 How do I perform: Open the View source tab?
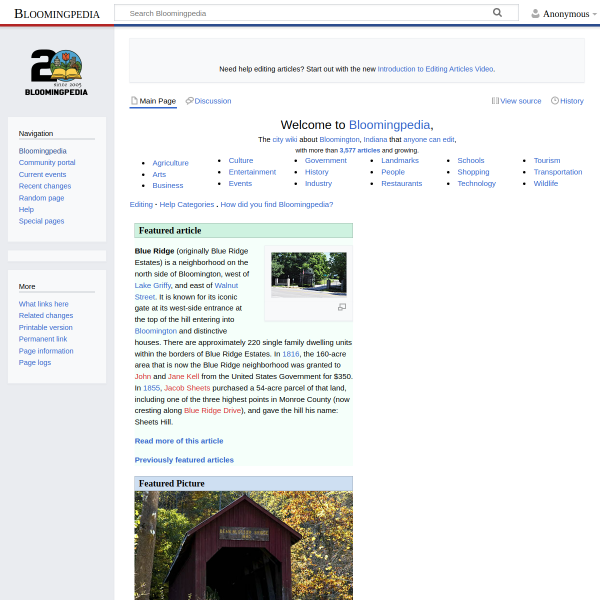(x=517, y=101)
